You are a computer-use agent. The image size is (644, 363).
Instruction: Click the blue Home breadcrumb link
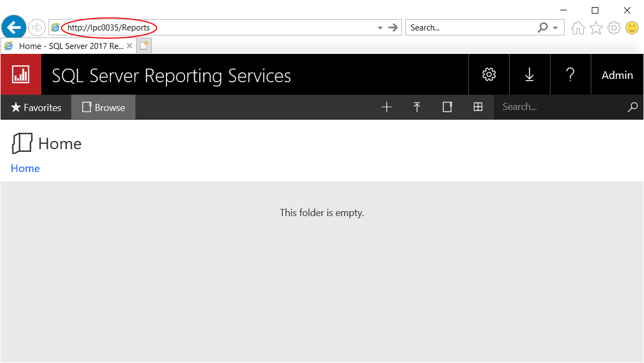pyautogui.click(x=26, y=168)
